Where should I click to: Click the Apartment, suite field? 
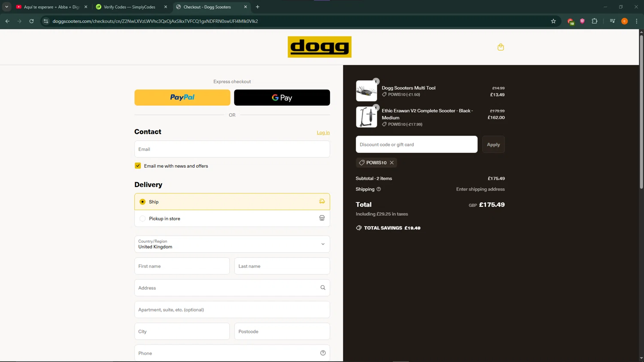[x=232, y=310]
